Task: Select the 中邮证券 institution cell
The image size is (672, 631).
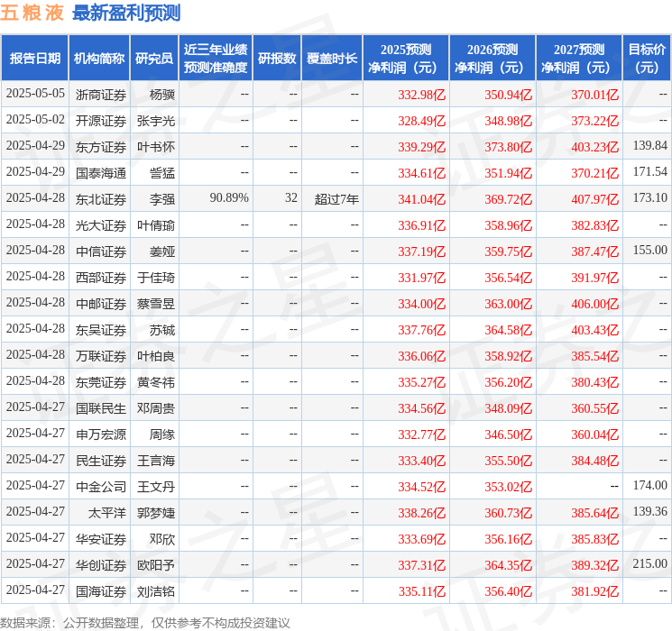Action: click(101, 303)
